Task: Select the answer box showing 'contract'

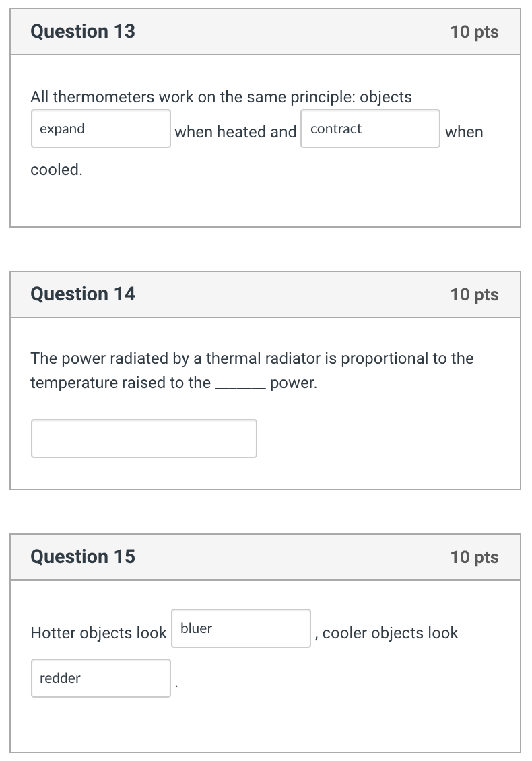Action: click(370, 129)
